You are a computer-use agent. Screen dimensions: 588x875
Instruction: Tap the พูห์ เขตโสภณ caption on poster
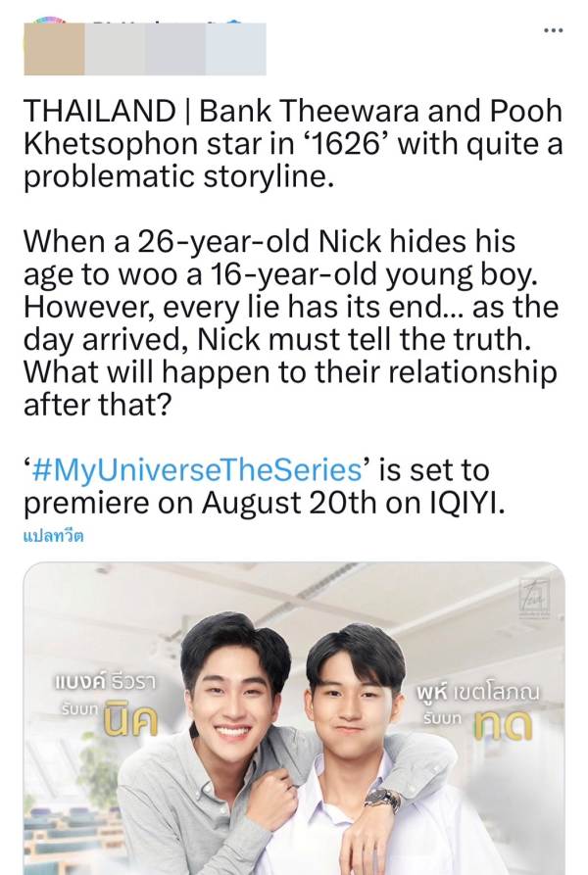[x=478, y=693]
